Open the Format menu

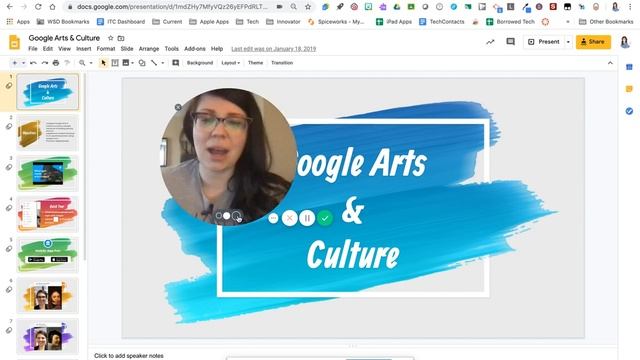click(106, 49)
